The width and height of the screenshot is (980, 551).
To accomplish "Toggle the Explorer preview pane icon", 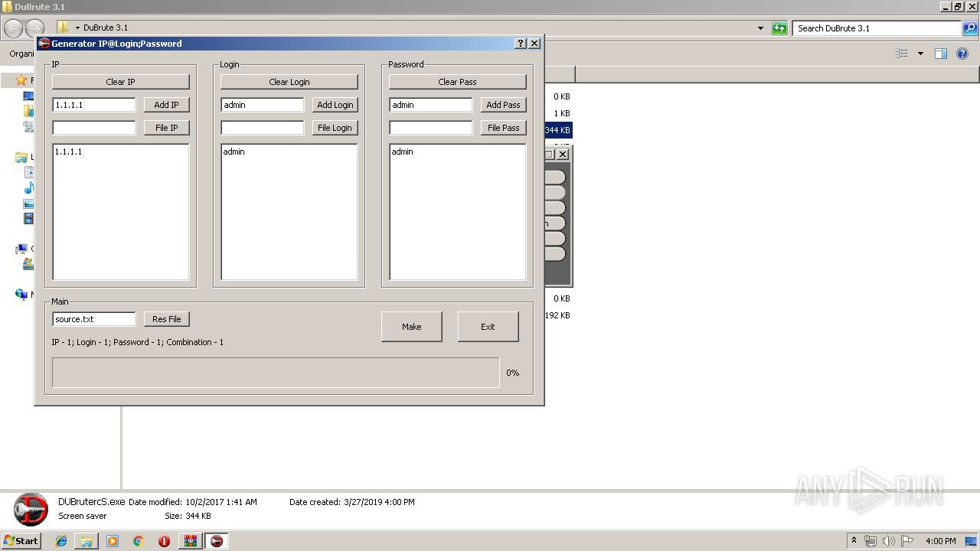I will click(941, 54).
